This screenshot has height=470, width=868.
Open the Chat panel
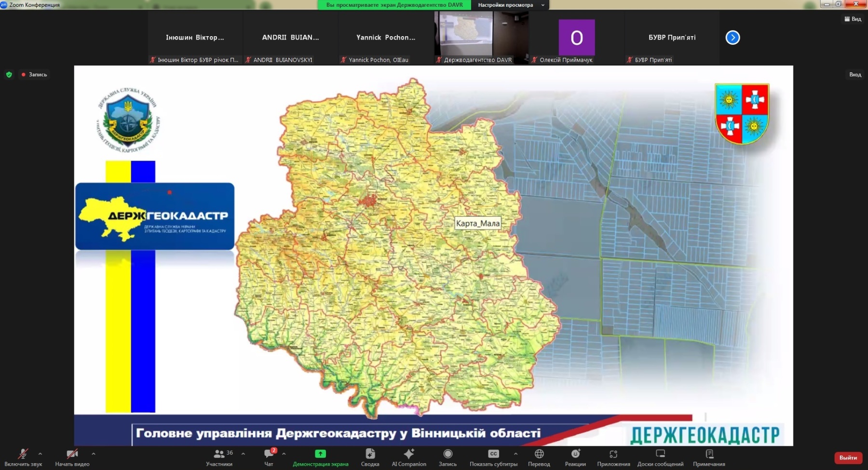269,454
